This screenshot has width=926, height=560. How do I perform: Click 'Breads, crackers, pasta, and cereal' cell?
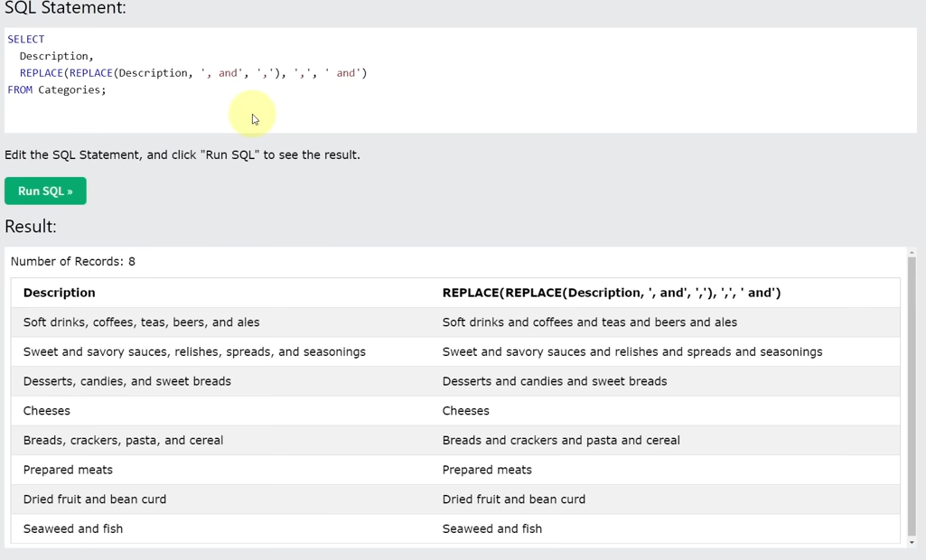point(123,440)
